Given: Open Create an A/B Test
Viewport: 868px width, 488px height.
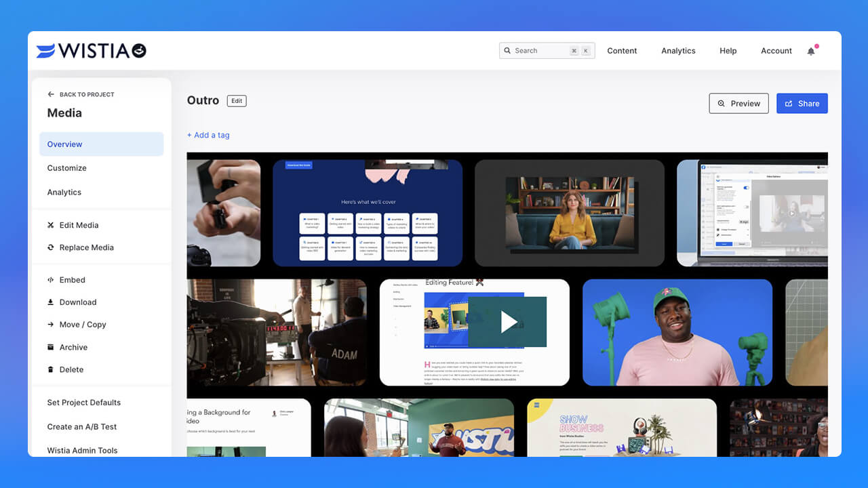Looking at the screenshot, I should tap(82, 427).
